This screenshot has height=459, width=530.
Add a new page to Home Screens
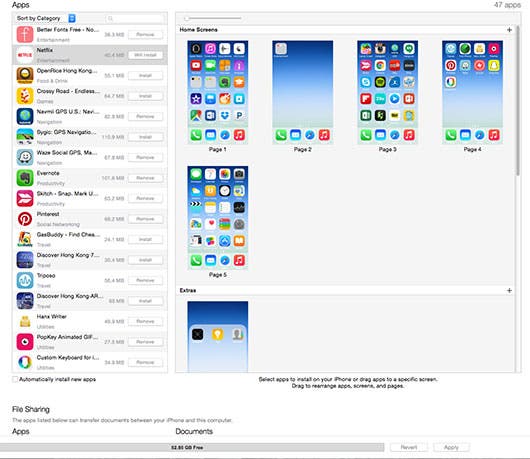coord(509,30)
